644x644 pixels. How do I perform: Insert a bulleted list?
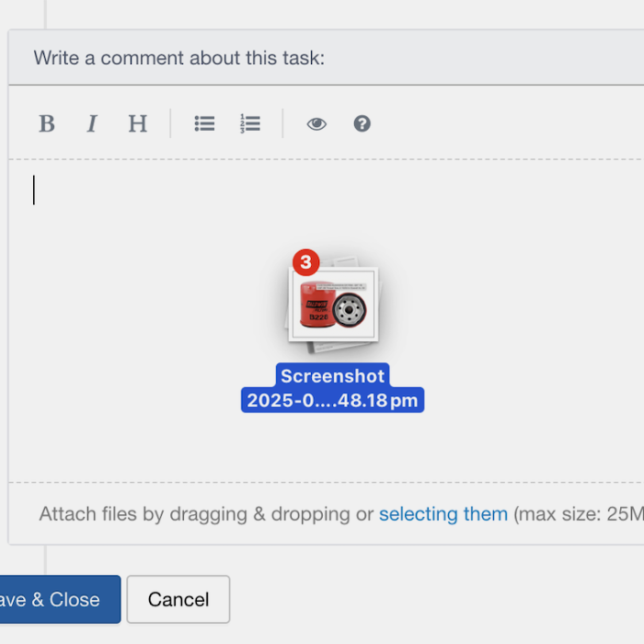[x=204, y=123]
